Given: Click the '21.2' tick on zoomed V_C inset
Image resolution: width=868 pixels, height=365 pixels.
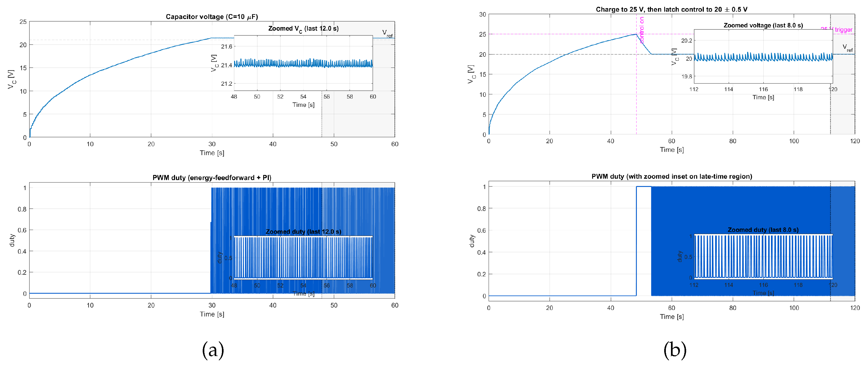Looking at the screenshot, I should 227,84.
